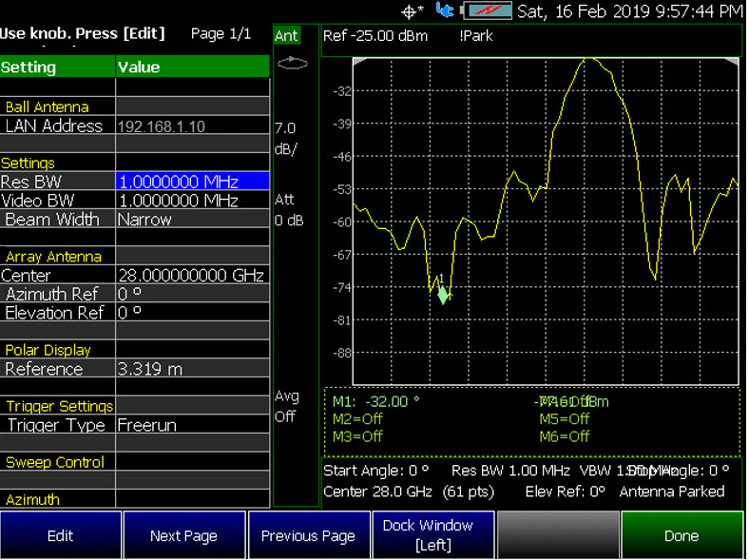Screen dimensions: 749x560
Task: Click the M1: -32.00 ° marker readout
Action: (376, 401)
